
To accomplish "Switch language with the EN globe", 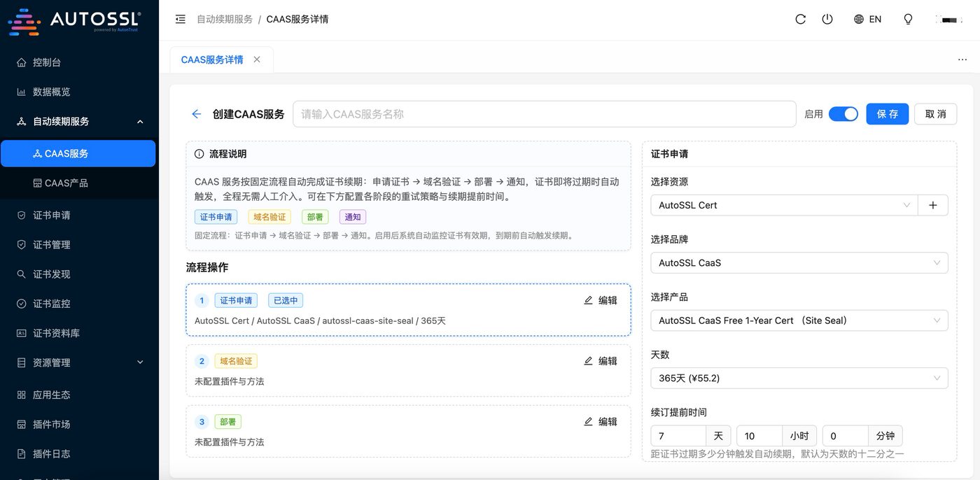I will click(867, 20).
